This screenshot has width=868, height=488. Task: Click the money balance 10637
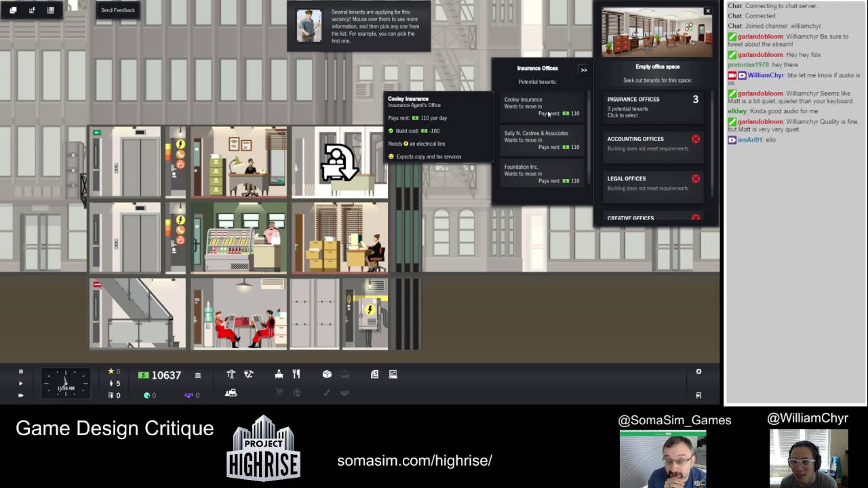coord(166,375)
